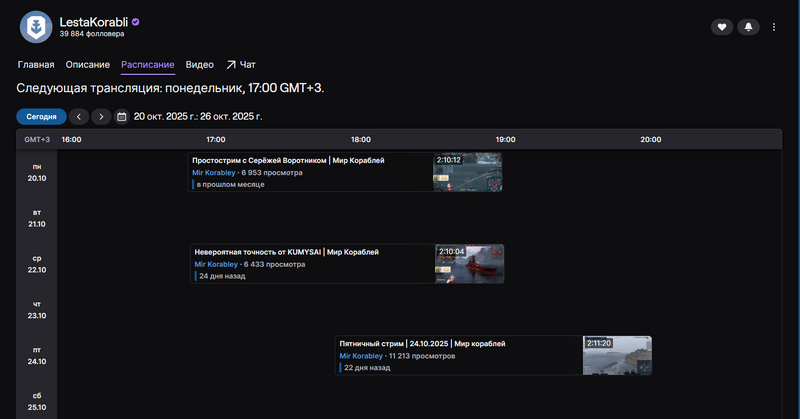800x419 pixels.
Task: Open the three-dot more options menu
Action: [x=773, y=27]
